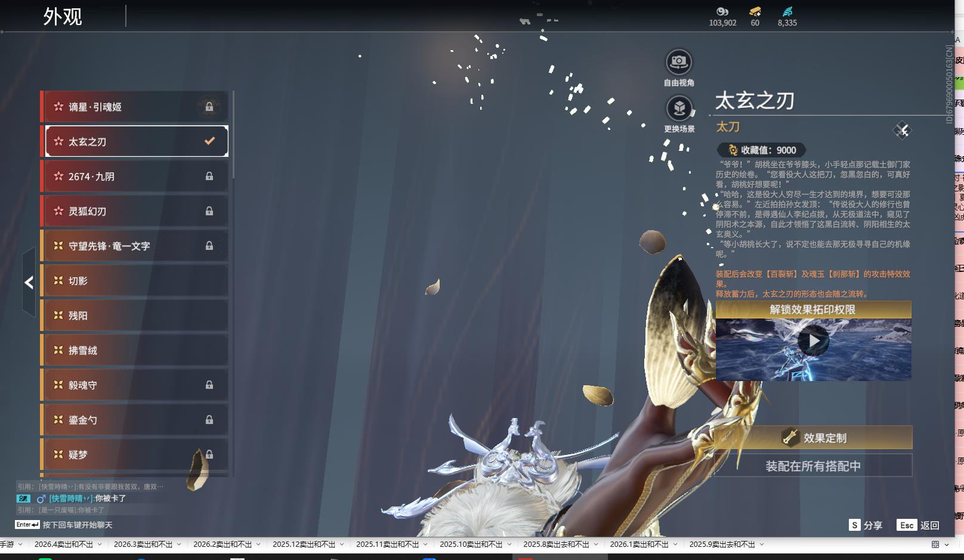Open dropdown arrow of 2026.4卖出和不出 tab
Viewport: 964px width, 560px height.
100,544
